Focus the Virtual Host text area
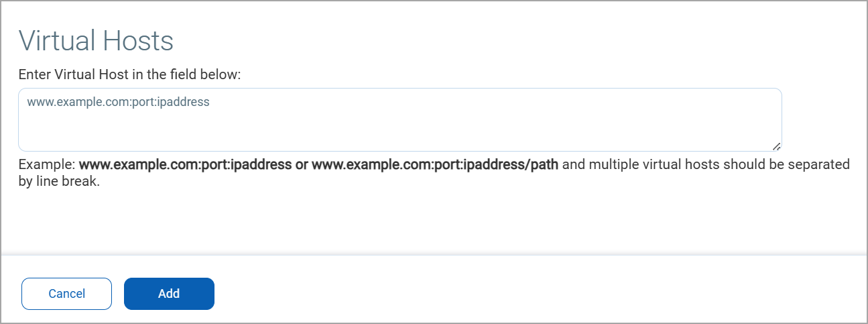The width and height of the screenshot is (868, 324). coord(399,119)
